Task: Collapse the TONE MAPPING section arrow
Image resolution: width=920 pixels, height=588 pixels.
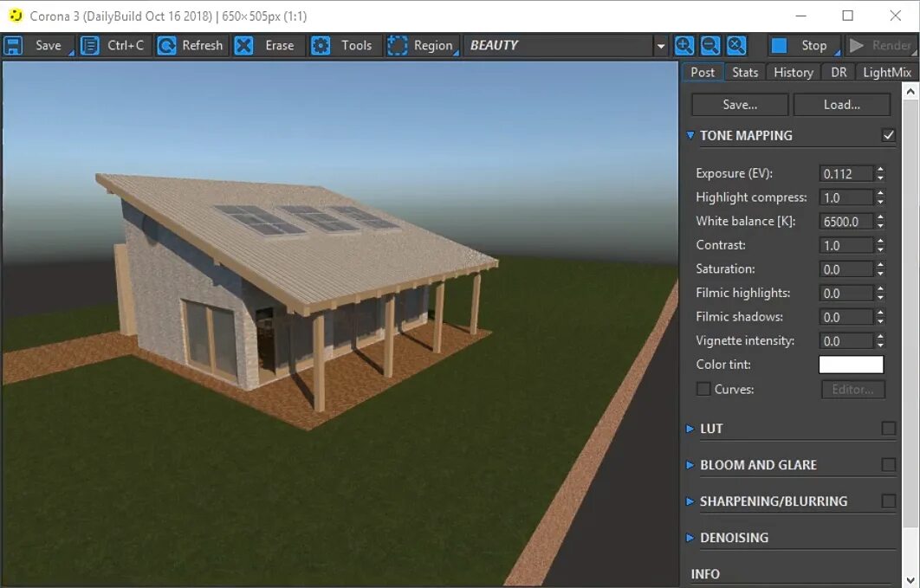Action: [x=690, y=135]
